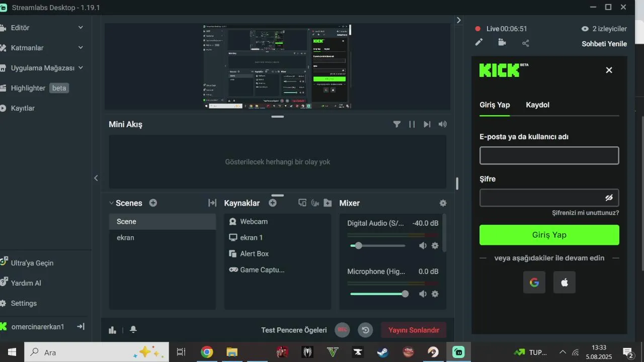Open Microphone source settings gear
Image resolution: width=644 pixels, height=362 pixels.
(435, 294)
